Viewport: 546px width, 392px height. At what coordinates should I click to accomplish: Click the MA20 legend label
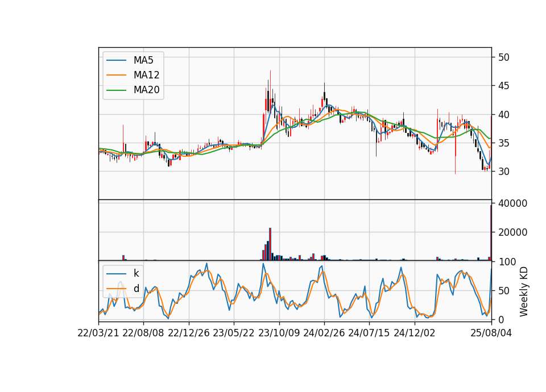146,90
